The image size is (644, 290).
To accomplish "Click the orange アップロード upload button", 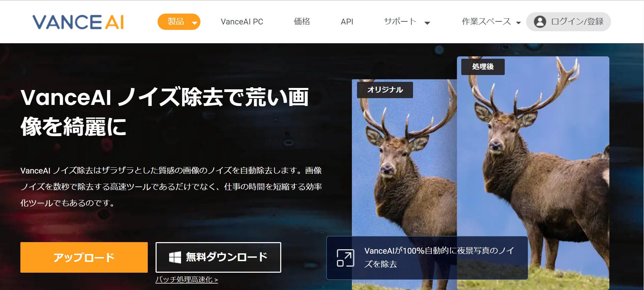I will [84, 257].
